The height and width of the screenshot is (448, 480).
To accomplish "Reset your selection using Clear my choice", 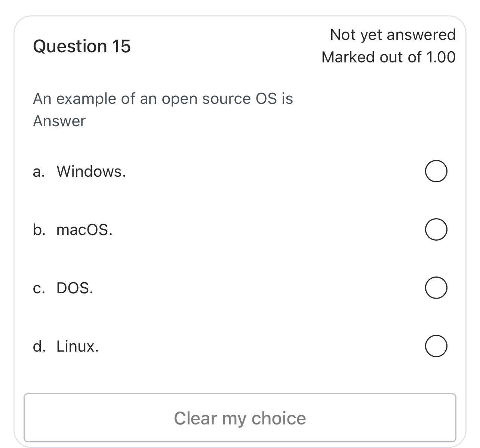I will pyautogui.click(x=240, y=418).
